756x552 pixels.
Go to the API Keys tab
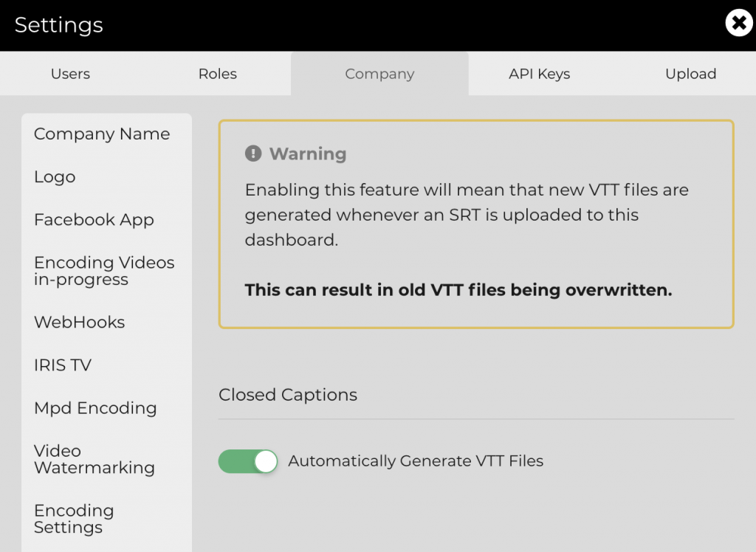[539, 74]
